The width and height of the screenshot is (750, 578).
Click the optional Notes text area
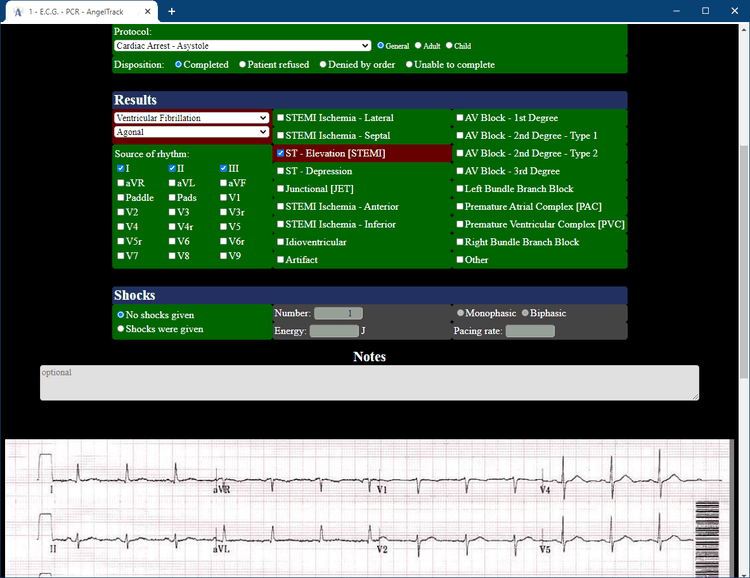pos(369,383)
